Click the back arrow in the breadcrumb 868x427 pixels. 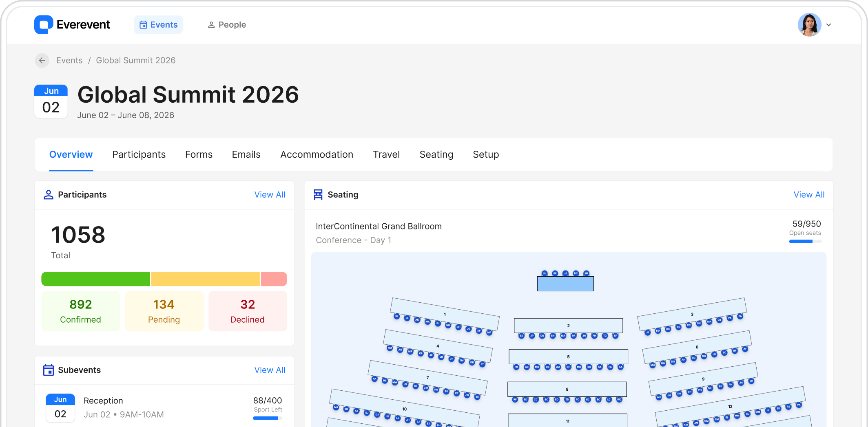coord(42,60)
